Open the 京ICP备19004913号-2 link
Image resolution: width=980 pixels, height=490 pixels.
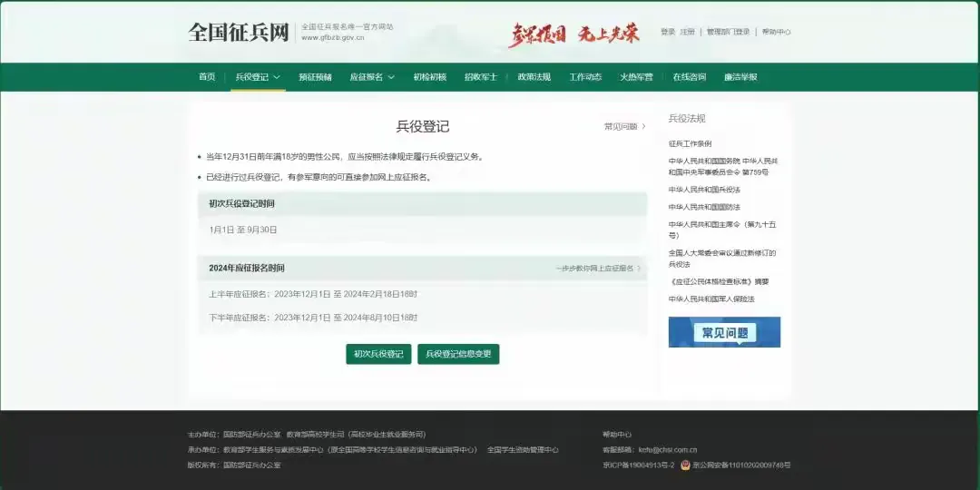638,465
